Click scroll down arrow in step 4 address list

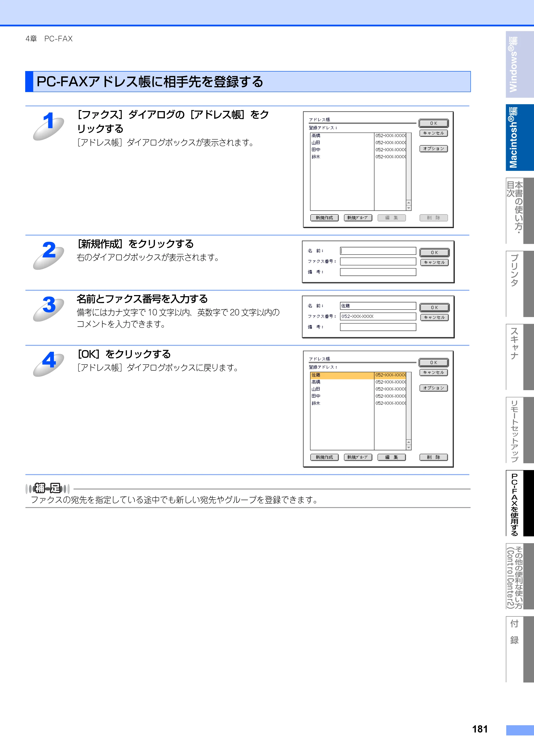pos(409,448)
